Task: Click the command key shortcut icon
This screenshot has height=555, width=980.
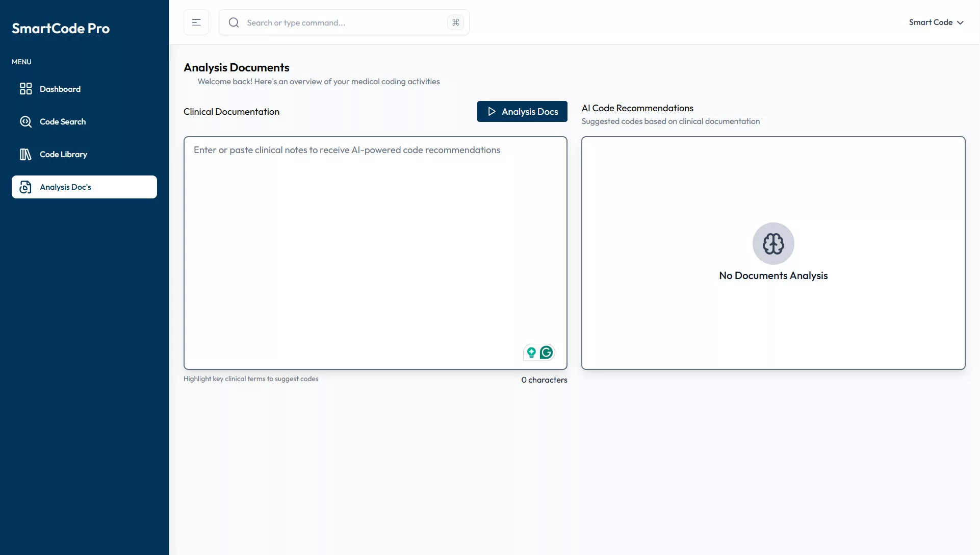Action: [x=455, y=22]
